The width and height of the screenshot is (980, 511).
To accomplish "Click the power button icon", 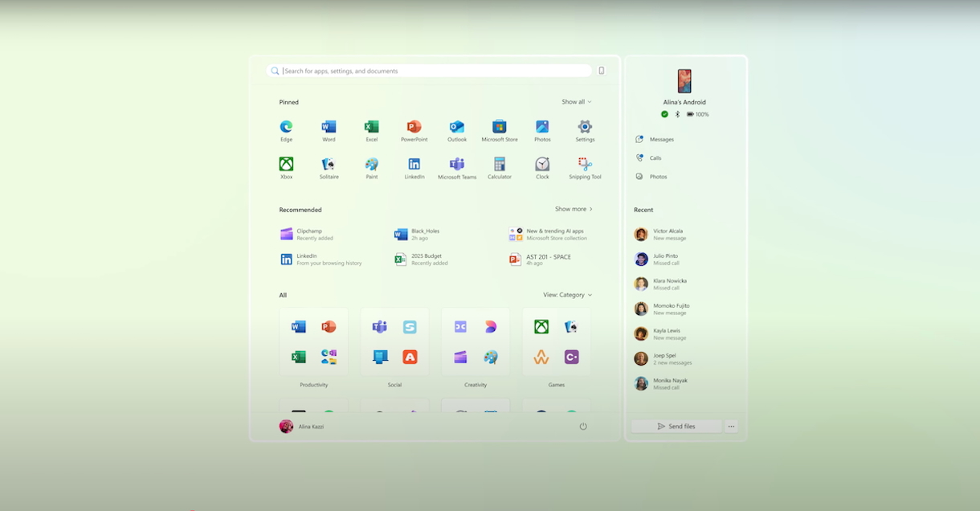I will [583, 427].
